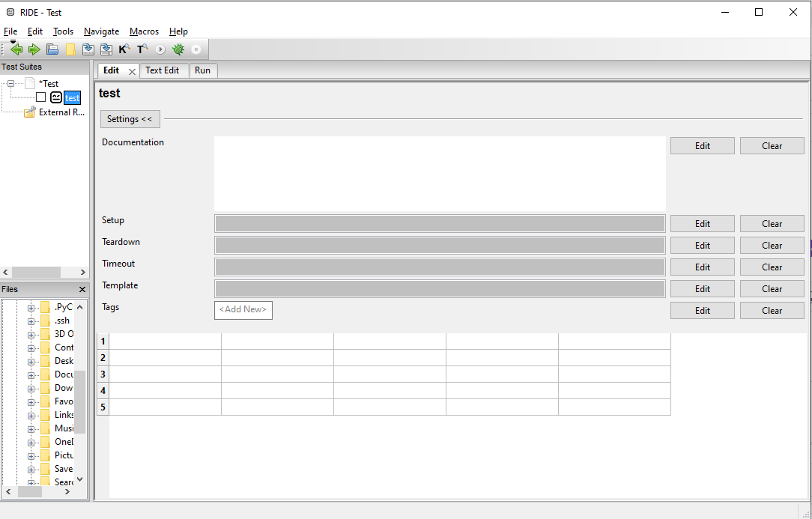The height and width of the screenshot is (519, 812).
Task: Click the Files panel vertical scrollbar down arrow
Action: coord(79,479)
